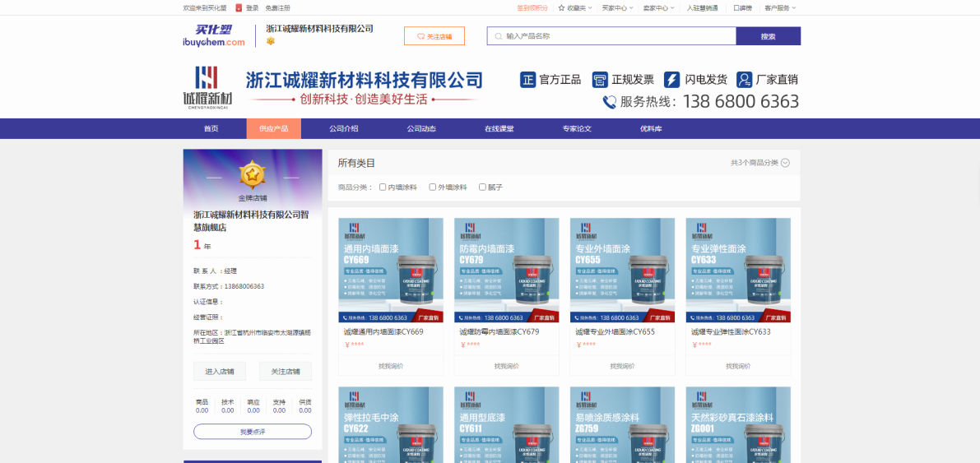Viewport: 980px width, 463px height.
Task: Click 找我询价 under the CY633 product
Action: coord(738,365)
